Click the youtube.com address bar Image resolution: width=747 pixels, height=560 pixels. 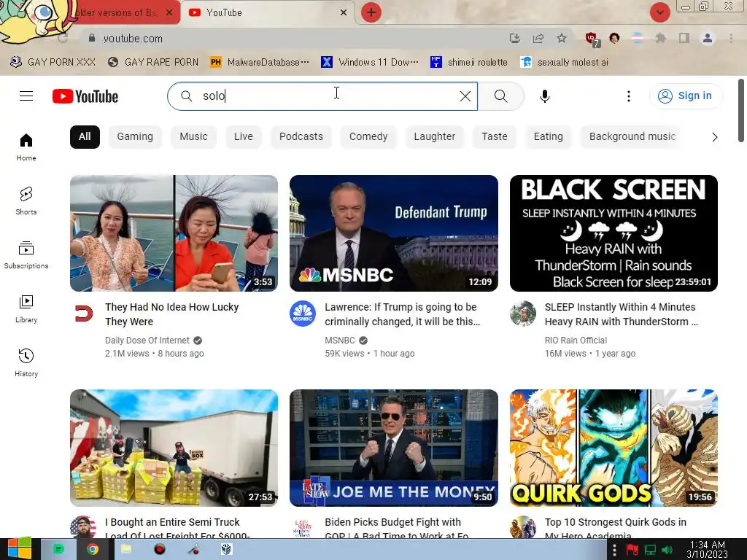click(x=295, y=39)
